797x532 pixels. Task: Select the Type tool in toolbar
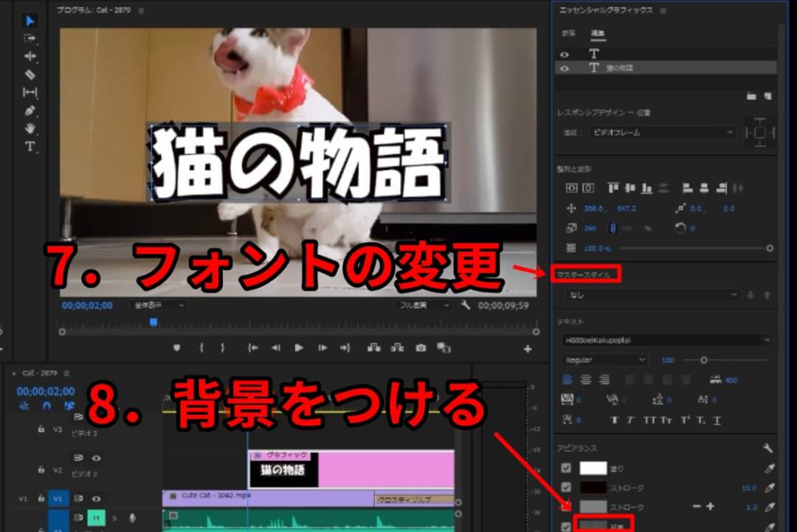tap(30, 147)
